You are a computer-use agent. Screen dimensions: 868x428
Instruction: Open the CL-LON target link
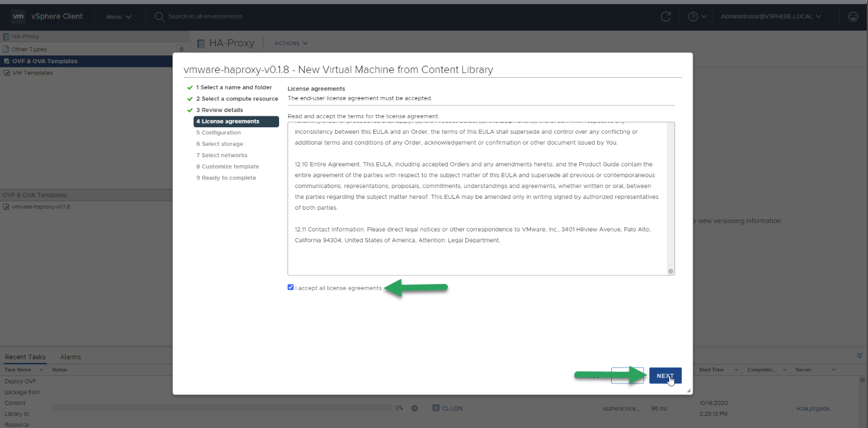[x=452, y=408]
